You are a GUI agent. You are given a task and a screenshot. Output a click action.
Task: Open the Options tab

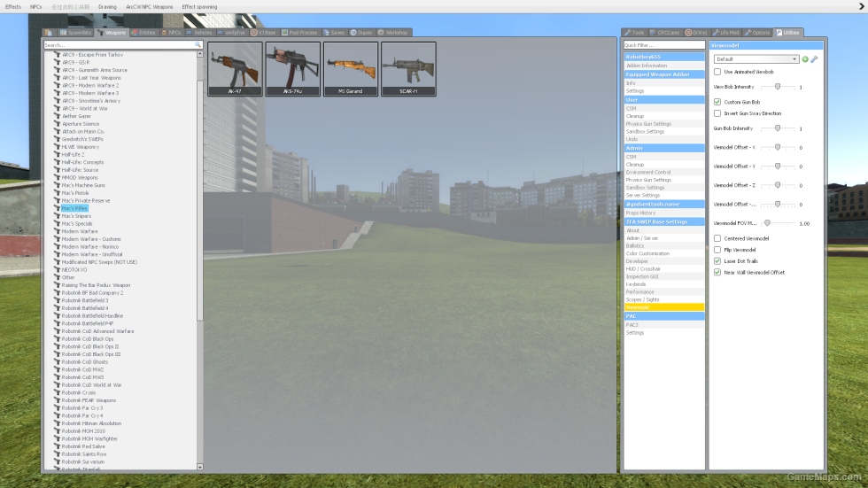point(757,33)
